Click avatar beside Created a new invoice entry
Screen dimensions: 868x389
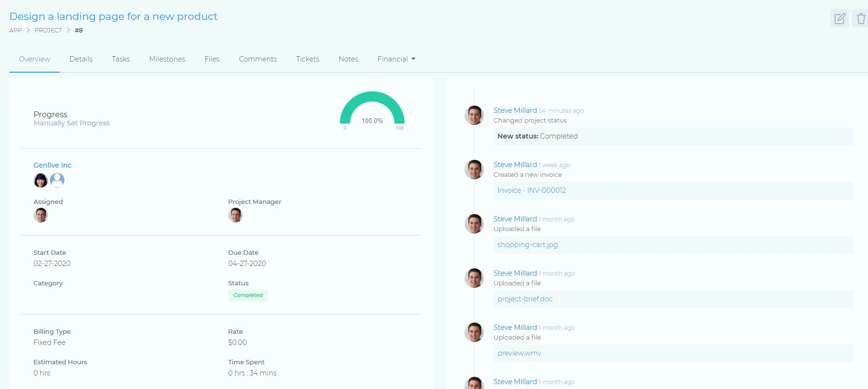pos(474,170)
